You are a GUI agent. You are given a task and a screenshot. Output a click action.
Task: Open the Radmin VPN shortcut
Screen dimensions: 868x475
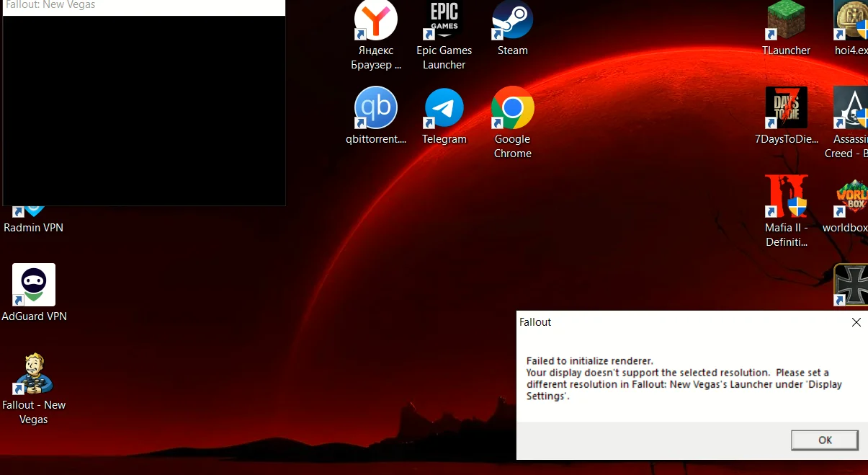pos(33,220)
